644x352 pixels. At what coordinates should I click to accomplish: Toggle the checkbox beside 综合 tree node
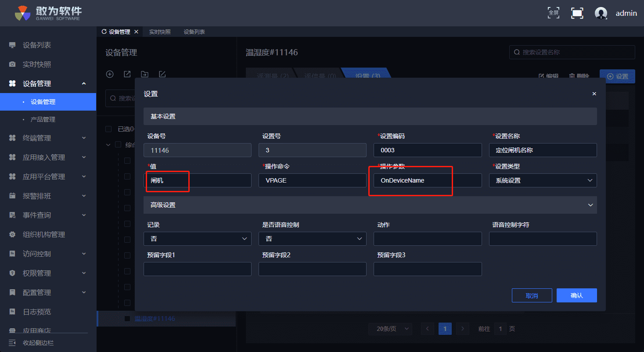pyautogui.click(x=118, y=145)
